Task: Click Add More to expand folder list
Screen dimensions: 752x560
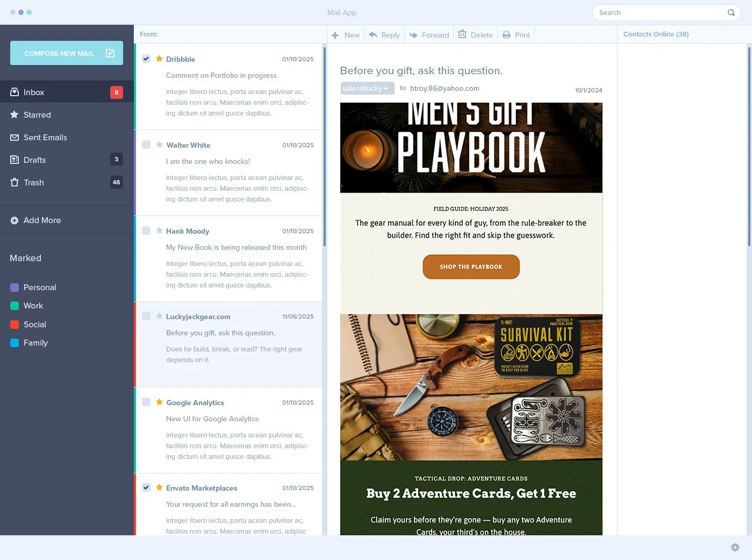Action: click(x=35, y=220)
